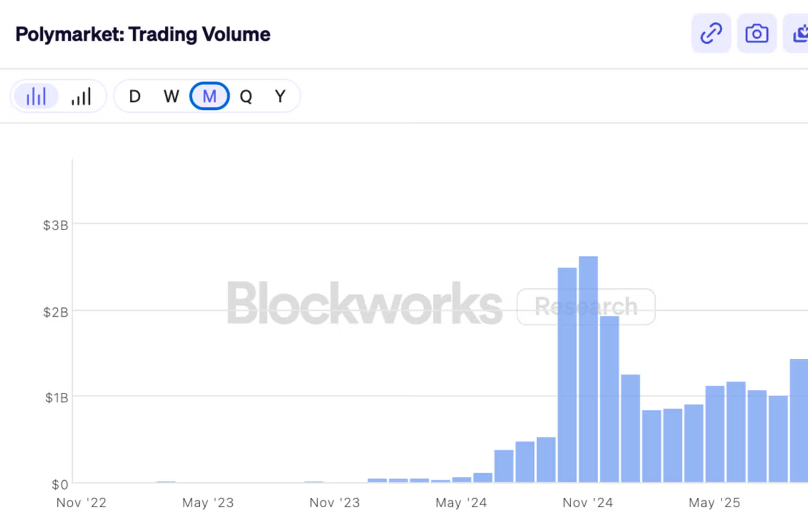The width and height of the screenshot is (808, 532).
Task: Click the Blockworks watermark logo
Action: click(x=364, y=304)
